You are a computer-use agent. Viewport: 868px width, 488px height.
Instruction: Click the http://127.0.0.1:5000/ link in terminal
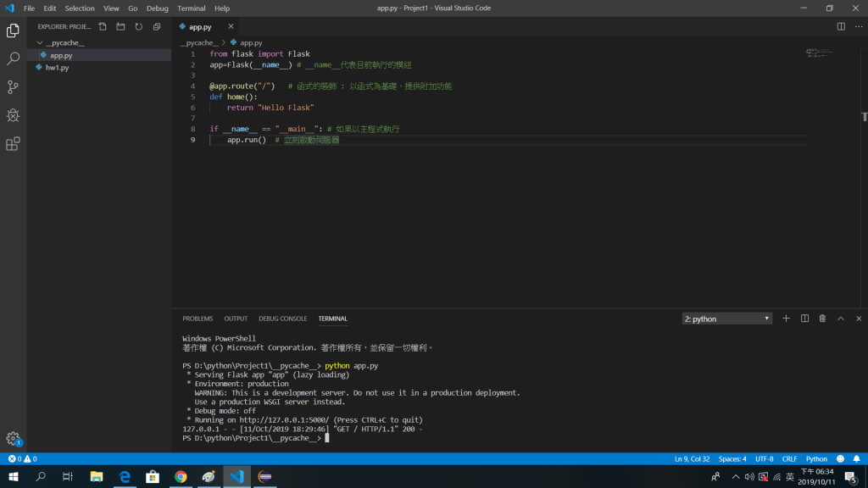pos(284,420)
